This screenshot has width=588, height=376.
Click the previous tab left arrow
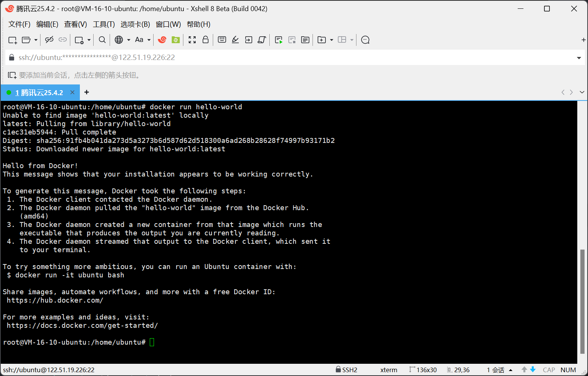pos(563,92)
